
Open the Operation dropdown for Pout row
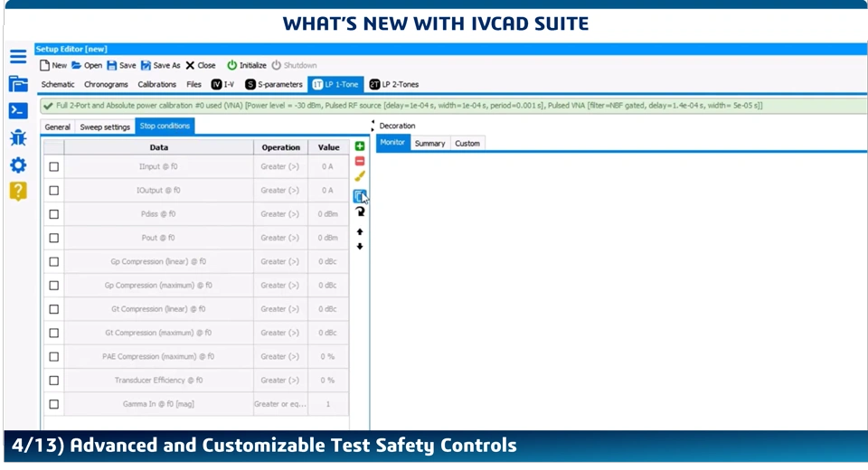coord(280,238)
